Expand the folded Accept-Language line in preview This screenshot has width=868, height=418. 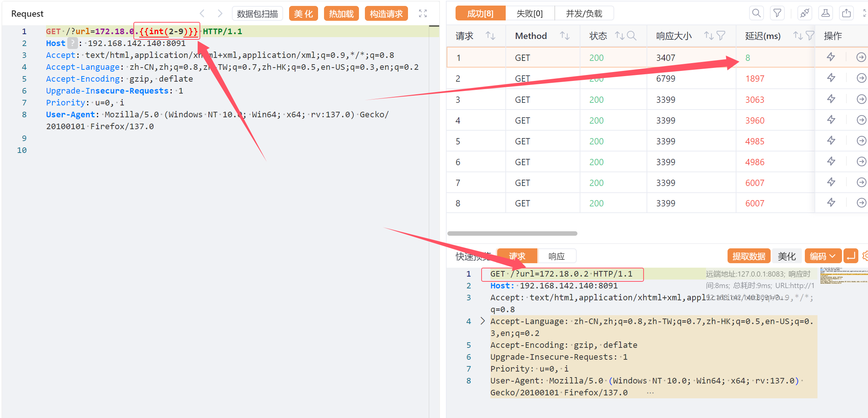click(482, 321)
